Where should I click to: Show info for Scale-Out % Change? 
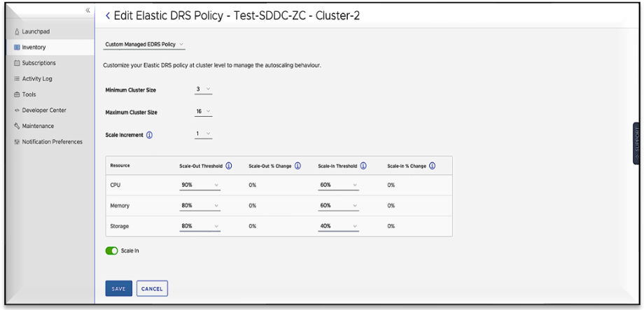click(297, 166)
